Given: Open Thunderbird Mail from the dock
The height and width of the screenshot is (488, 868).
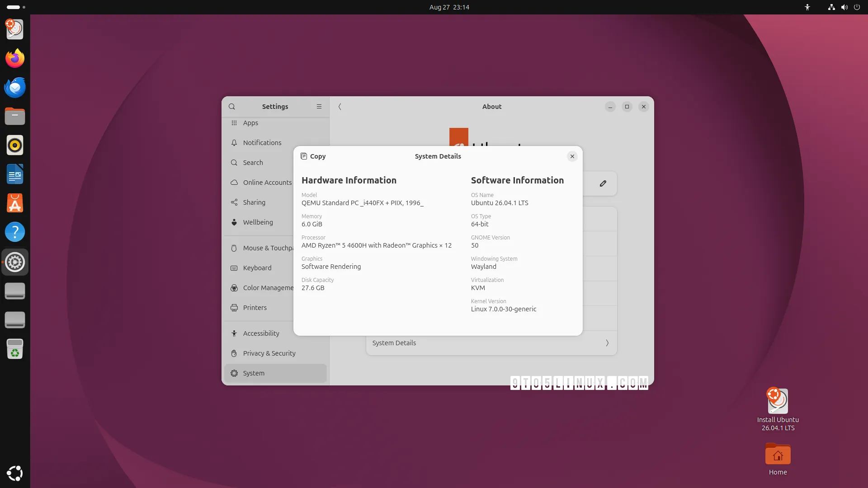Looking at the screenshot, I should (x=15, y=87).
